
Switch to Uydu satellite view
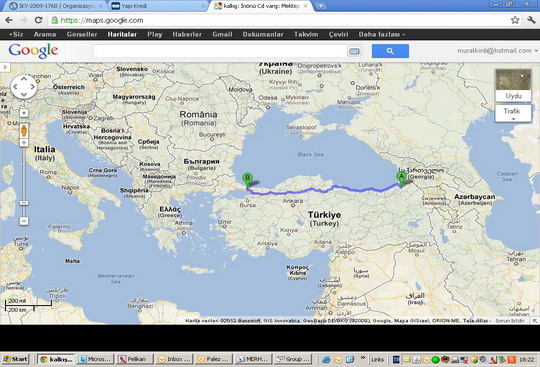[513, 85]
